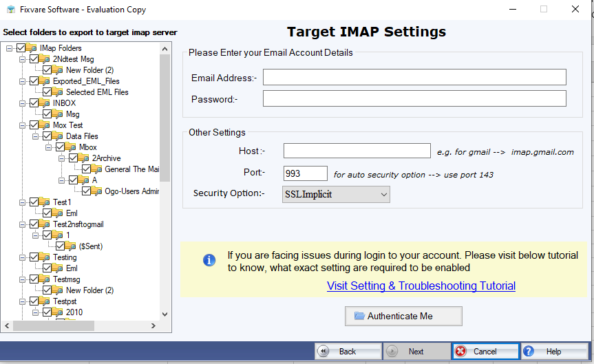Focus the Host input field

pyautogui.click(x=357, y=151)
